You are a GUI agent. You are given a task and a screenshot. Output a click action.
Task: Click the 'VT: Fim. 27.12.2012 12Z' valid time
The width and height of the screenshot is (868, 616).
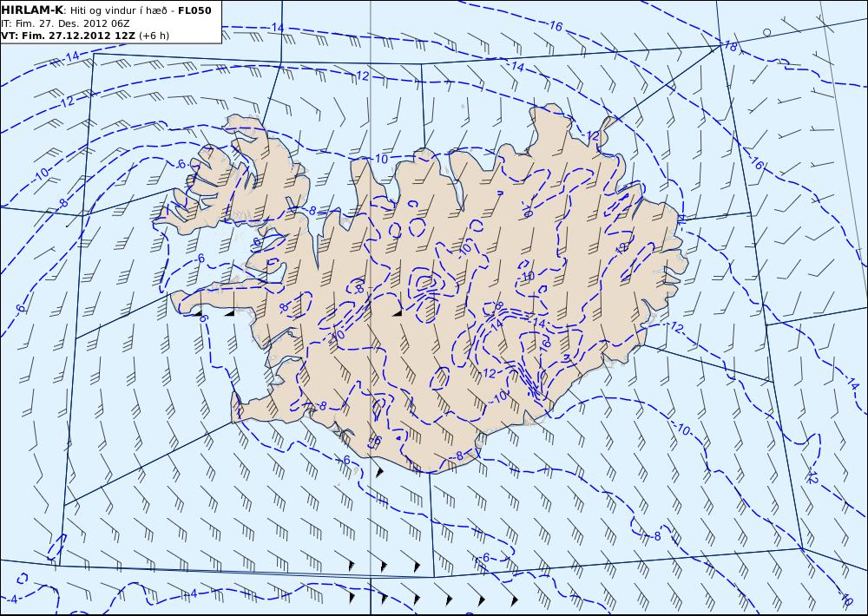(x=68, y=36)
